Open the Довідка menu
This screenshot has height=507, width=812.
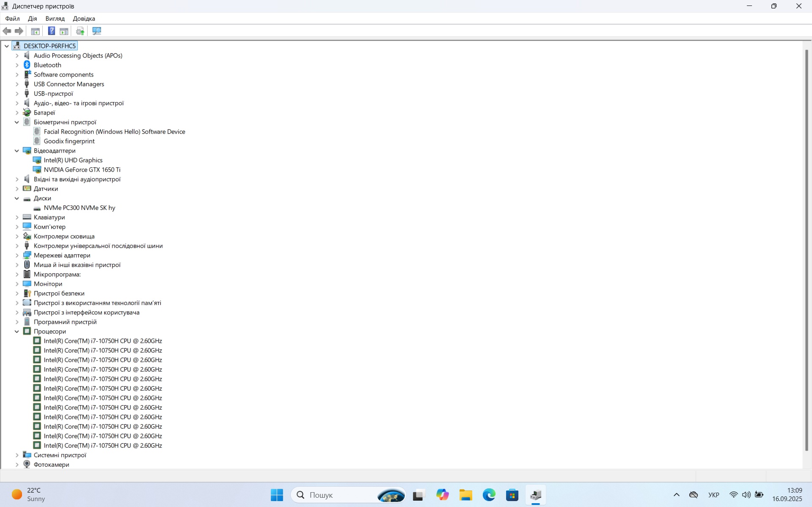point(84,19)
